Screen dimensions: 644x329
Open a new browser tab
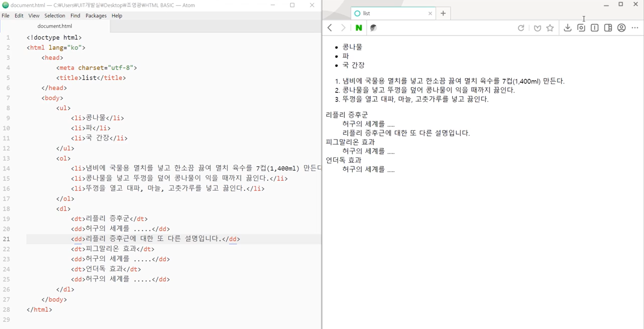tap(443, 13)
